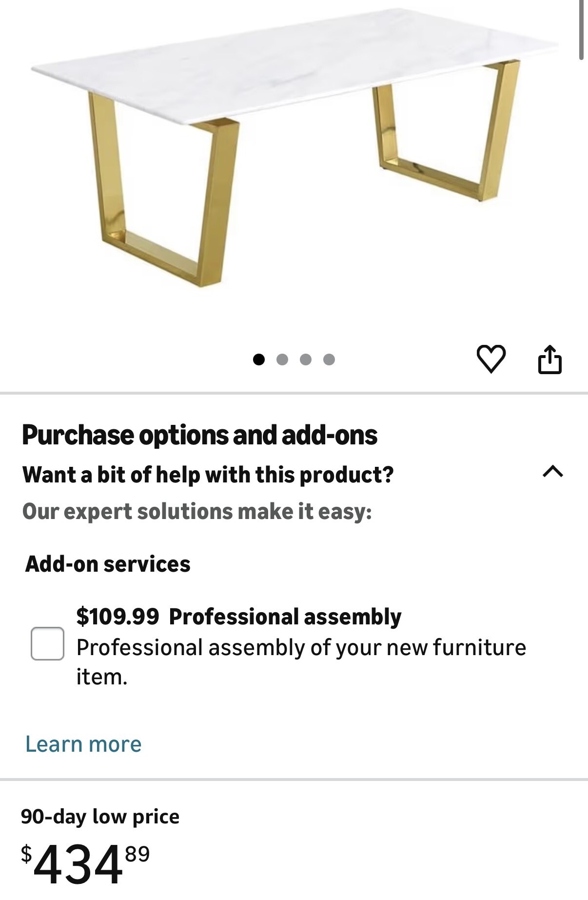Show the fourth carousel image dot
This screenshot has height=900, width=588.
tap(329, 360)
